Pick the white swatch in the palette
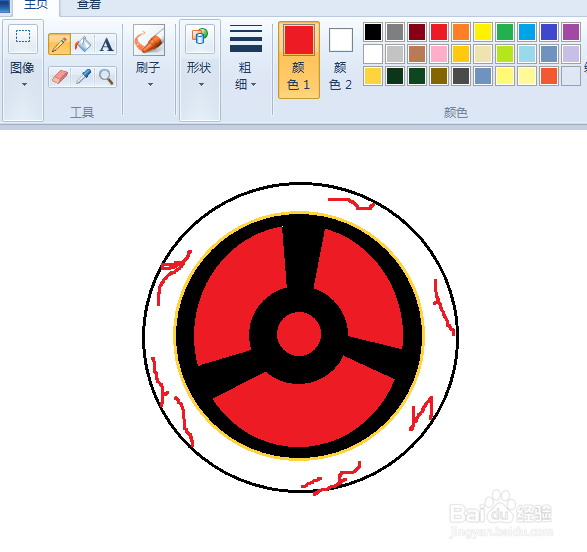The image size is (587, 552). coord(373,54)
